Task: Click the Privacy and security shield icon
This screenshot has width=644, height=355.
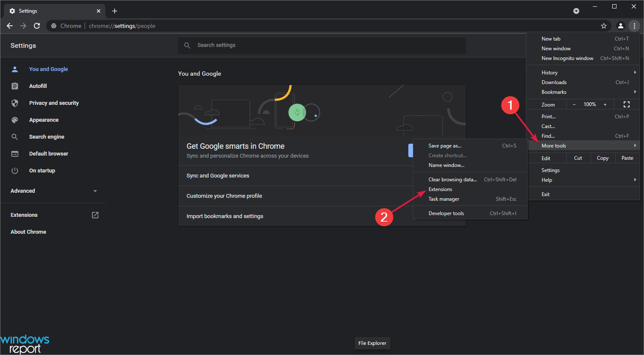Action: [15, 103]
